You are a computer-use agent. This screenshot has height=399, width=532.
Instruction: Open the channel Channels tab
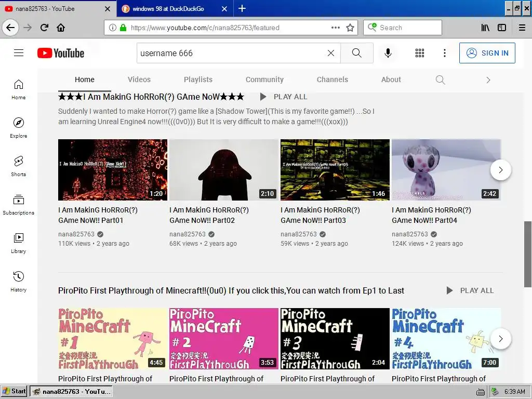coord(332,79)
